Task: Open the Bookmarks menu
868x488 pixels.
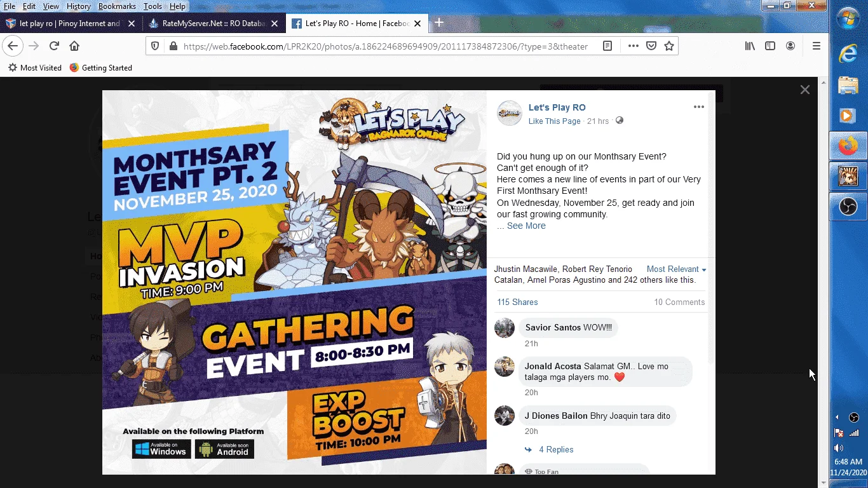Action: click(117, 6)
